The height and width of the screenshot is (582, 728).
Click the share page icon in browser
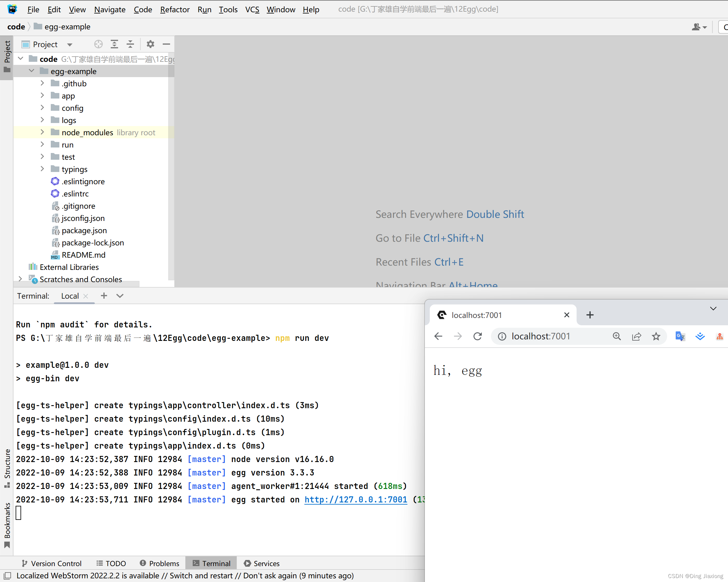pyautogui.click(x=637, y=336)
